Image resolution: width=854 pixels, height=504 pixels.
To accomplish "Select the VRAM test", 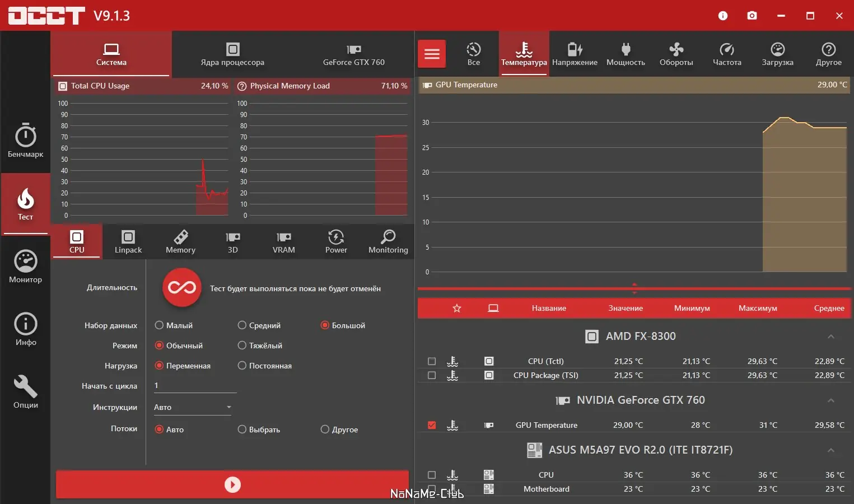I will click(284, 241).
